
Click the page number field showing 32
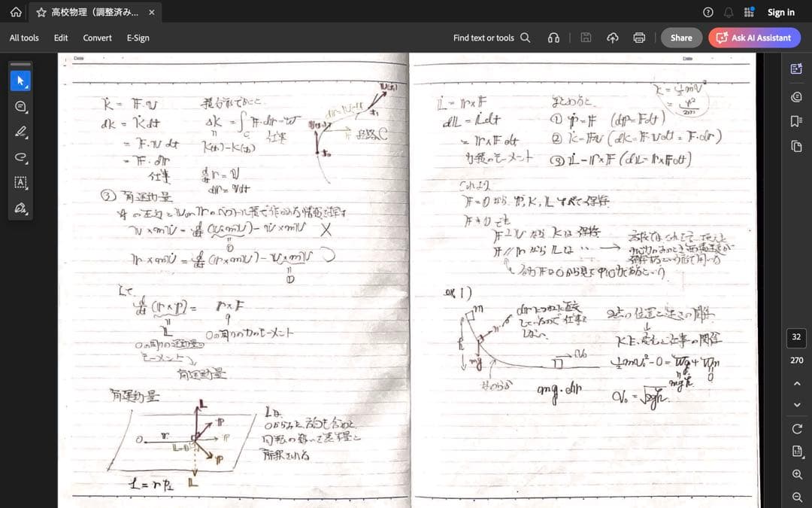point(796,338)
